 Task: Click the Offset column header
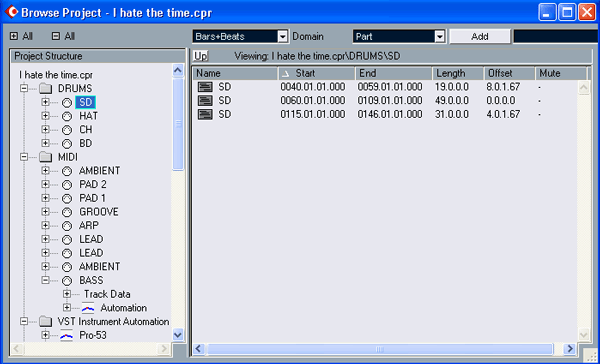[509, 73]
